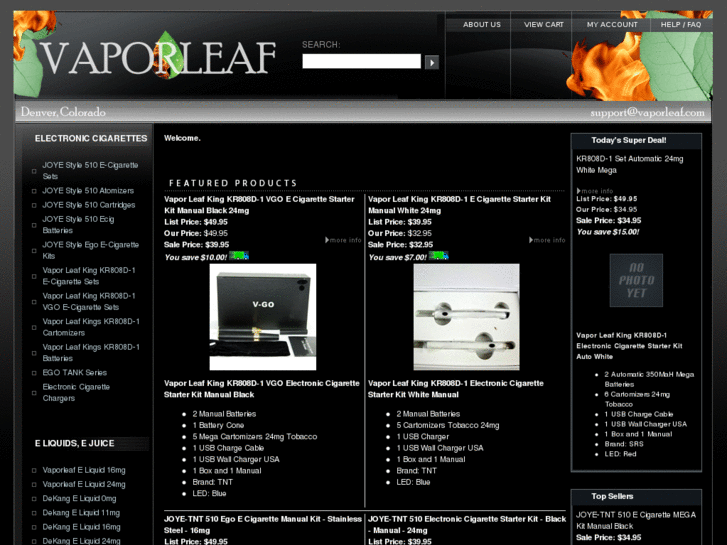Open View Cart
This screenshot has height=545, width=727.
pos(543,25)
